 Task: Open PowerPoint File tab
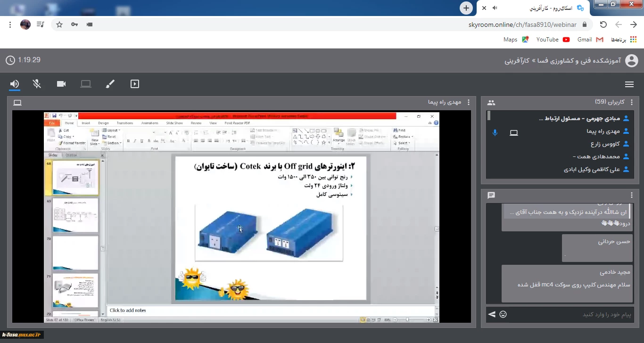[x=51, y=123]
